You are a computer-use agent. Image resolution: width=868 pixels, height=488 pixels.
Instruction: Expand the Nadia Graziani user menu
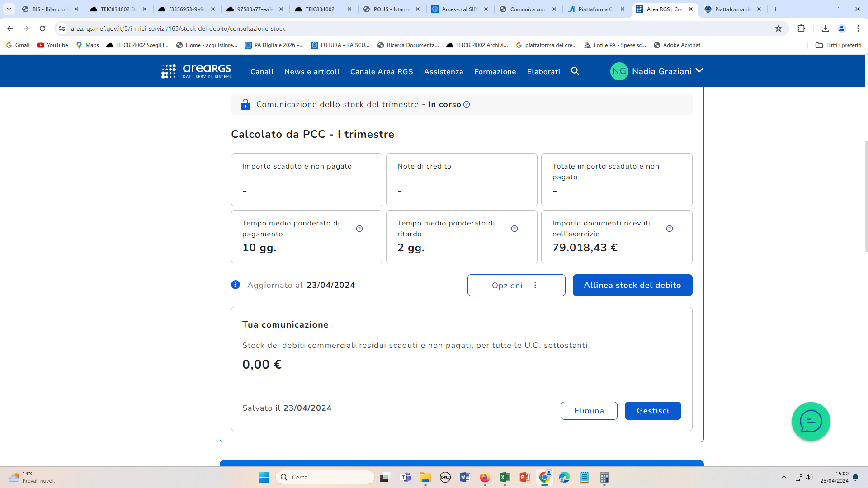699,70
